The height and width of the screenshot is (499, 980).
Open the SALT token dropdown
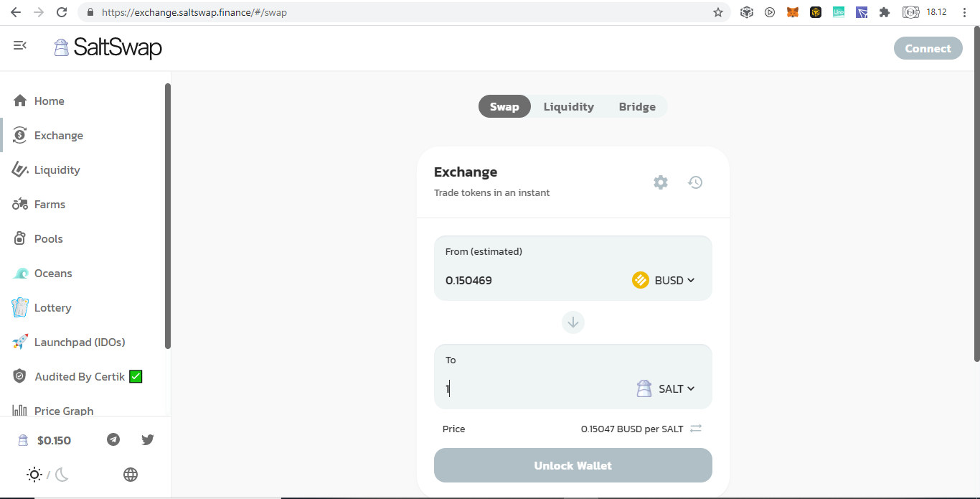pyautogui.click(x=666, y=388)
